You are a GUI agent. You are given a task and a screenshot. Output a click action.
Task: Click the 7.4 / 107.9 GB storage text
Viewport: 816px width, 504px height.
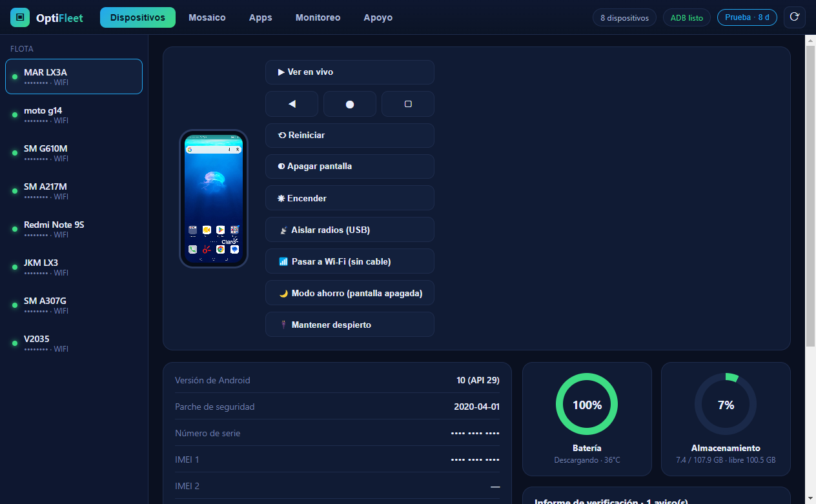(726, 460)
